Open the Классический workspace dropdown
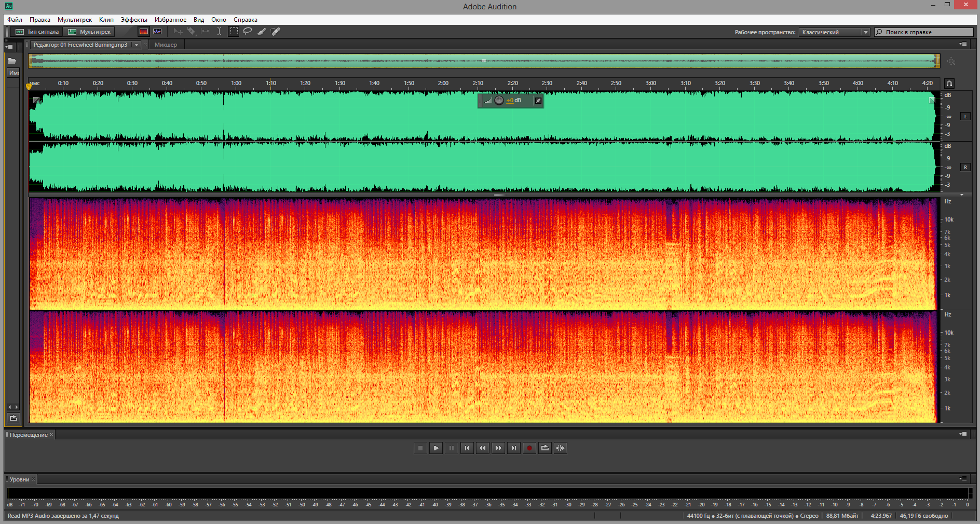Viewport: 980px width, 524px height. coord(834,32)
